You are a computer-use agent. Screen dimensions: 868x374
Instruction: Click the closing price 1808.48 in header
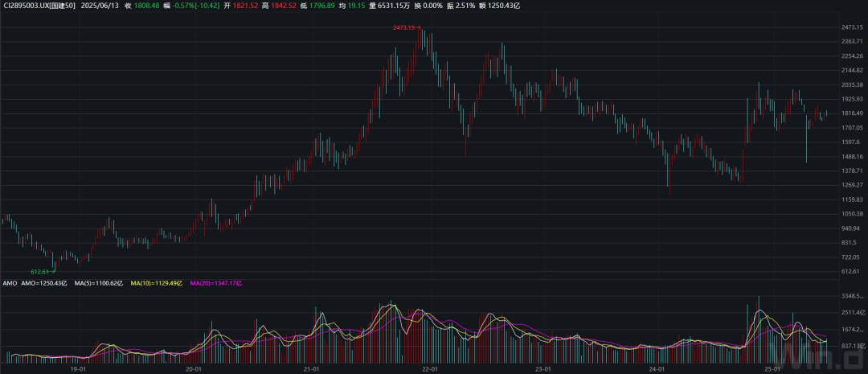148,6
